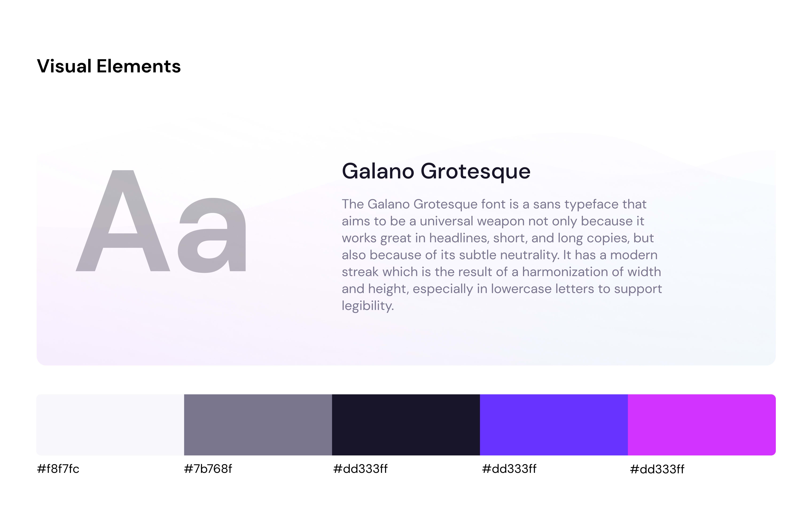The height and width of the screenshot is (525, 812).
Task: Click the #f8f7fc hex code label
Action: coord(58,469)
